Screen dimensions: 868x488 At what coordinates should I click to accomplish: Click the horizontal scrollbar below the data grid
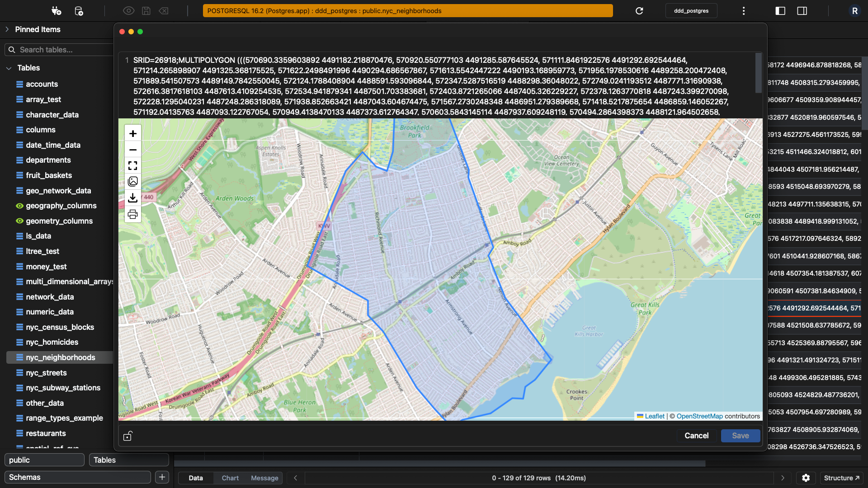click(439, 464)
